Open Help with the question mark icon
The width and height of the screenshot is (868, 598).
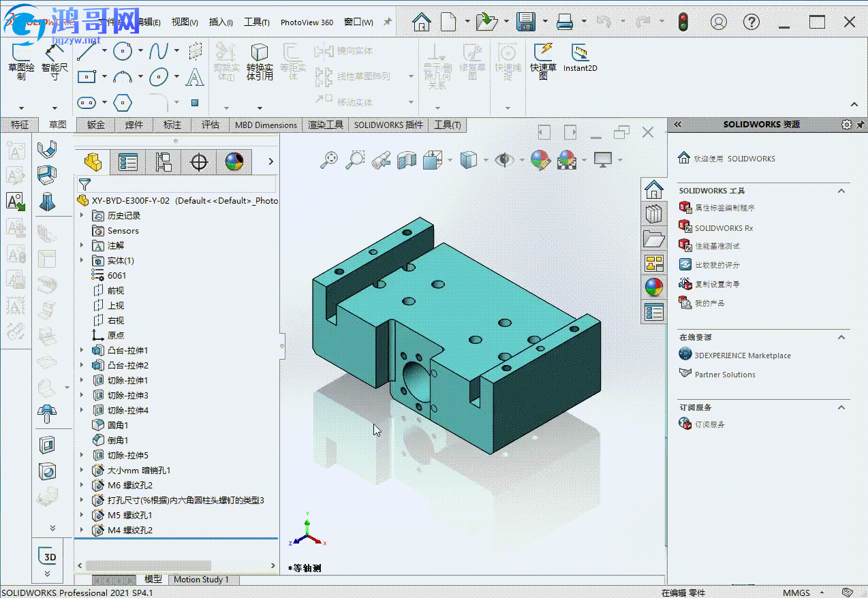pos(751,22)
